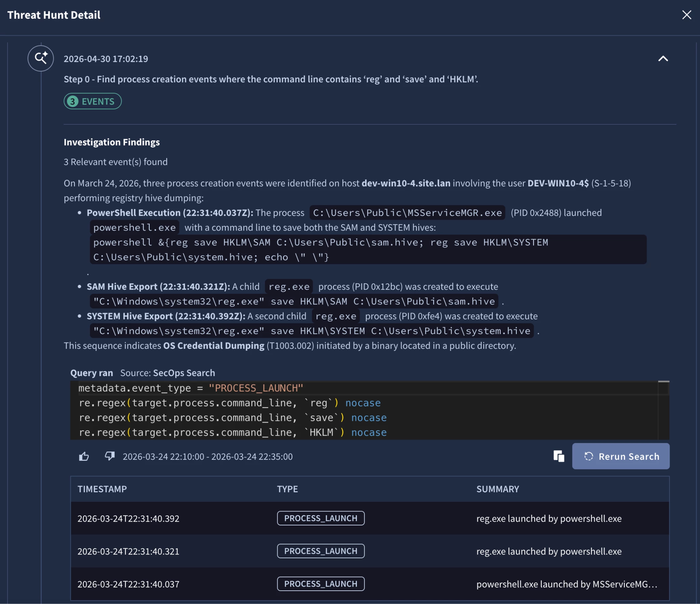Viewport: 700px width, 604px height.
Task: Click the SAM Hive Export (22:31:40.321Z) heading
Action: pos(159,286)
